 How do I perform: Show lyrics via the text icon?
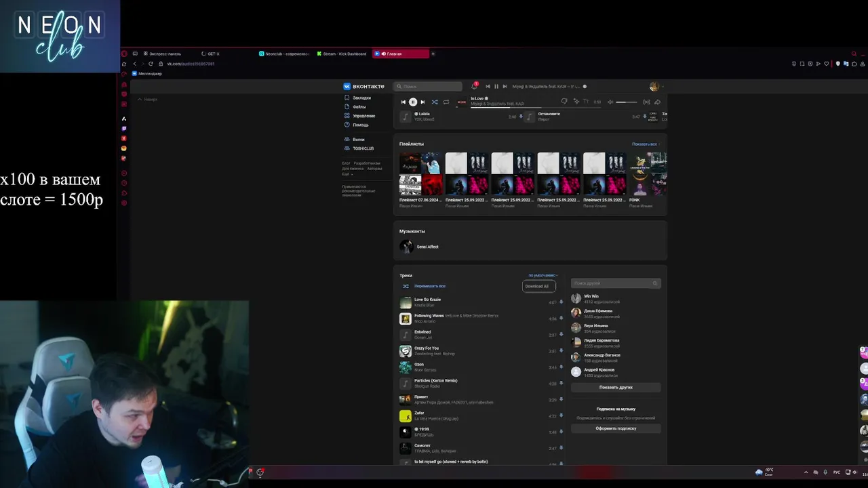click(x=586, y=102)
